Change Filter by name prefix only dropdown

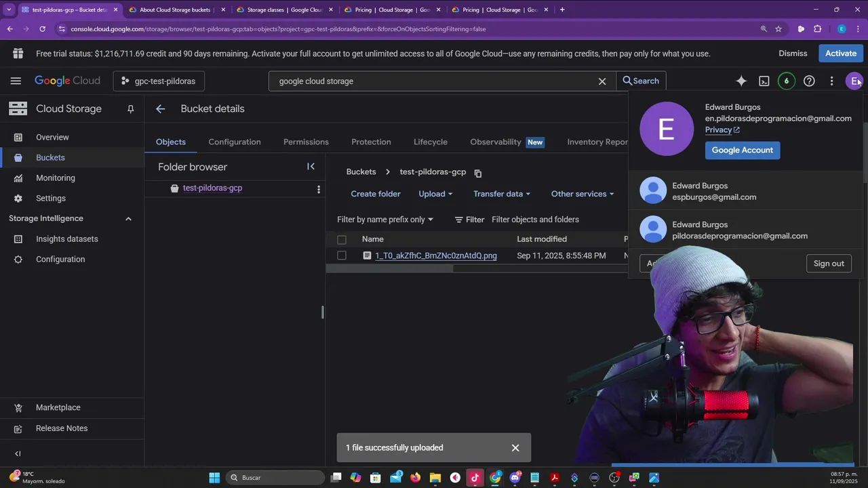[385, 220]
